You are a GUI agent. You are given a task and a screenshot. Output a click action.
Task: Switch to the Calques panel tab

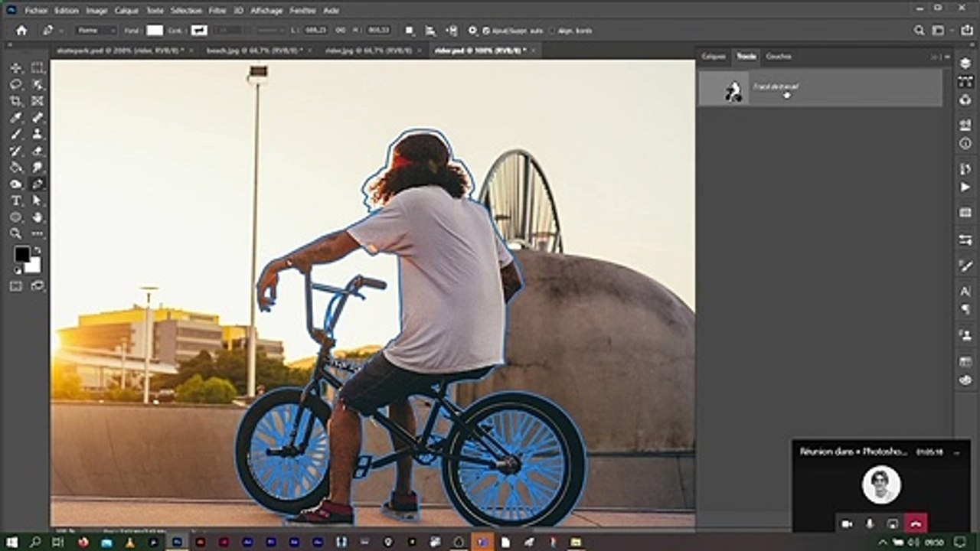[714, 56]
